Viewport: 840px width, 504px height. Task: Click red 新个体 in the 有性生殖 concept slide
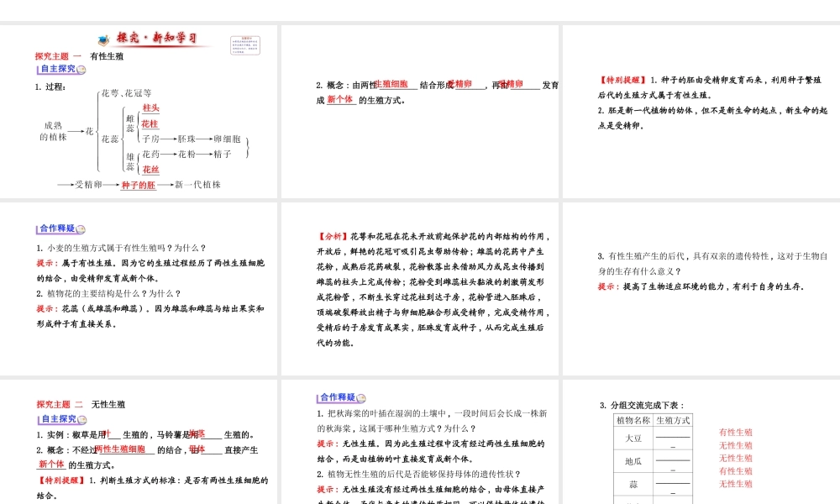340,100
